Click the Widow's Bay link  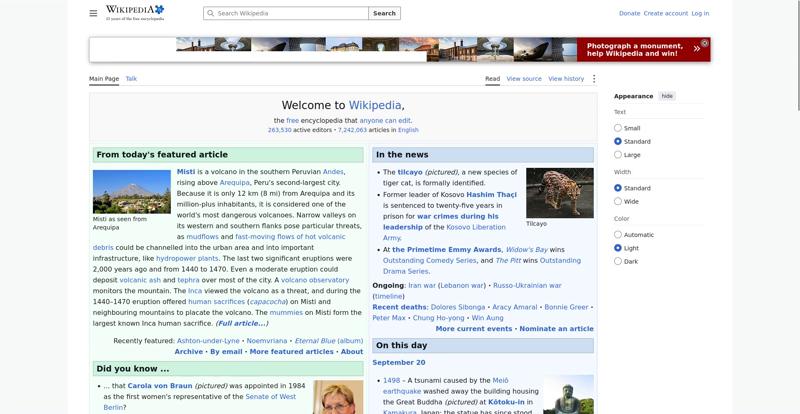click(x=527, y=250)
